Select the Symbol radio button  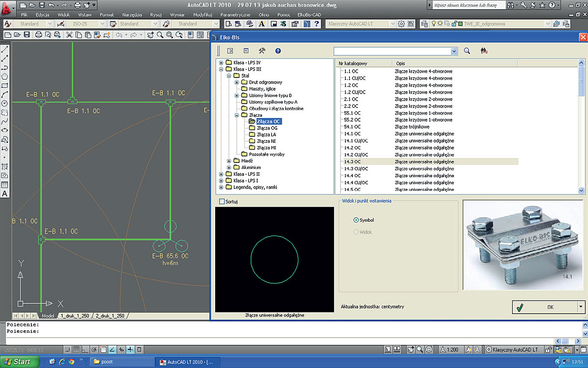[357, 220]
